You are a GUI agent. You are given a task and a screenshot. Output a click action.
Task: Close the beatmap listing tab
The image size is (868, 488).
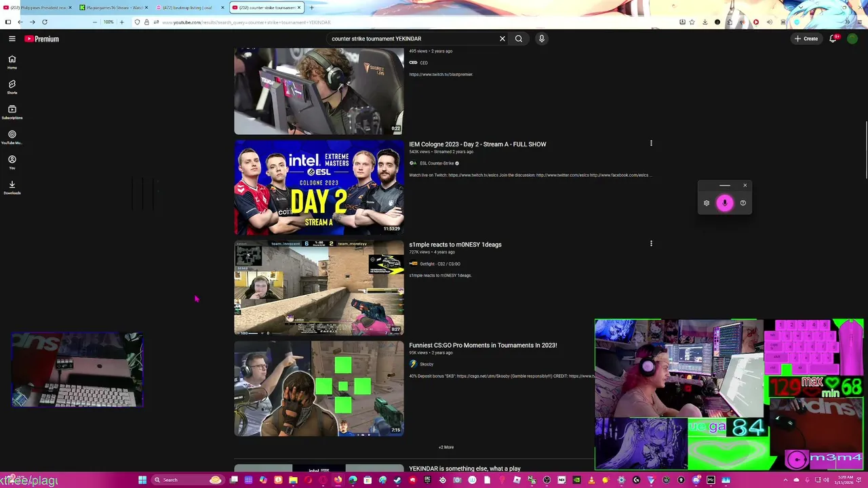pos(221,7)
